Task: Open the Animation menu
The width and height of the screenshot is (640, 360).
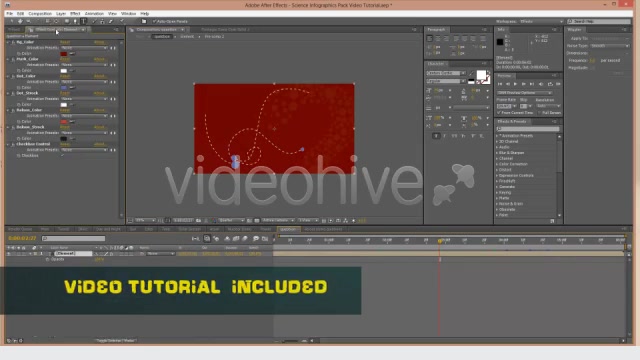Action: [94, 13]
